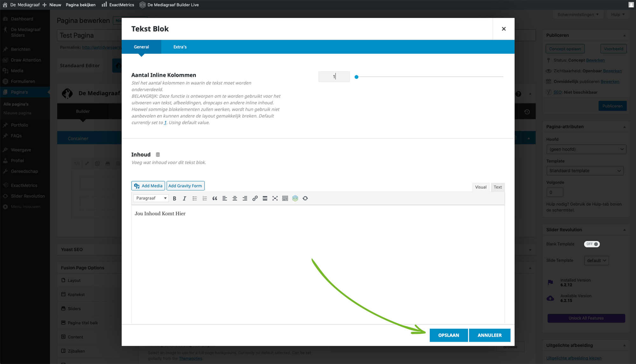The width and height of the screenshot is (636, 364).
Task: Click the dynamic data icon next to Inhoud
Action: 158,155
